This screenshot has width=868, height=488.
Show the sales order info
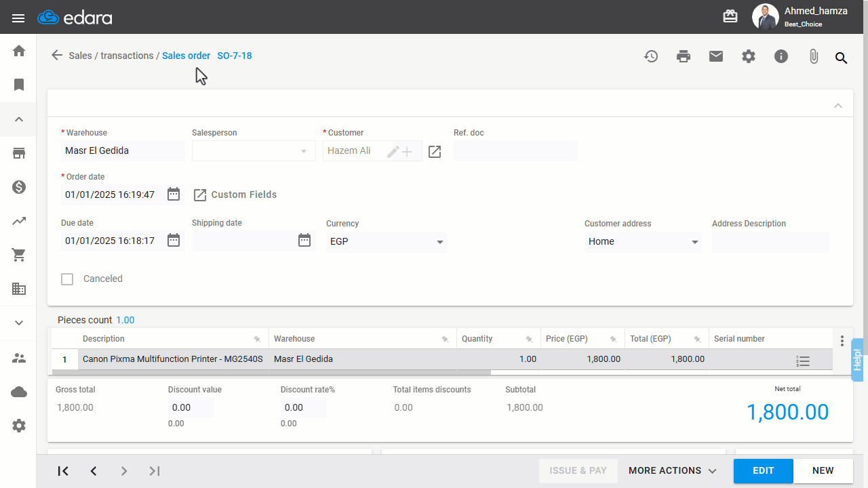[x=781, y=56]
